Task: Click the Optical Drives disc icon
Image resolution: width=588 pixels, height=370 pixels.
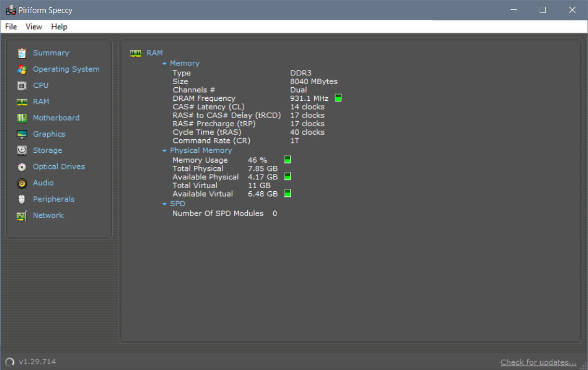Action: click(22, 167)
